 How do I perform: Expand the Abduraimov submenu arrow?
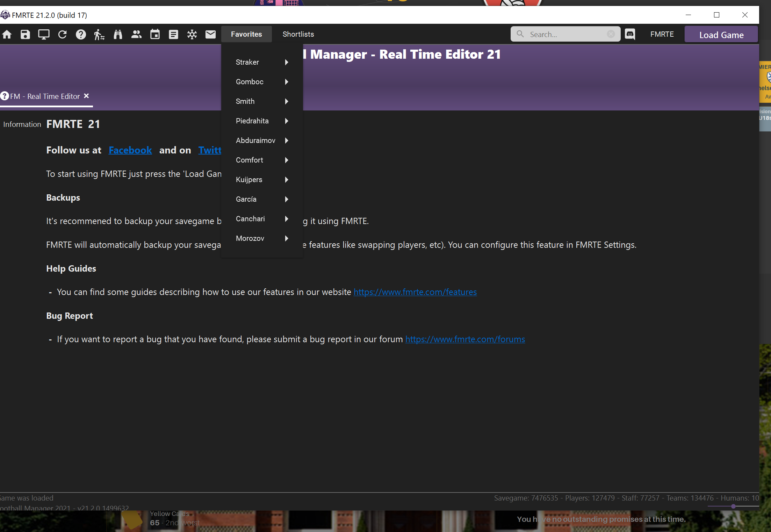click(287, 141)
